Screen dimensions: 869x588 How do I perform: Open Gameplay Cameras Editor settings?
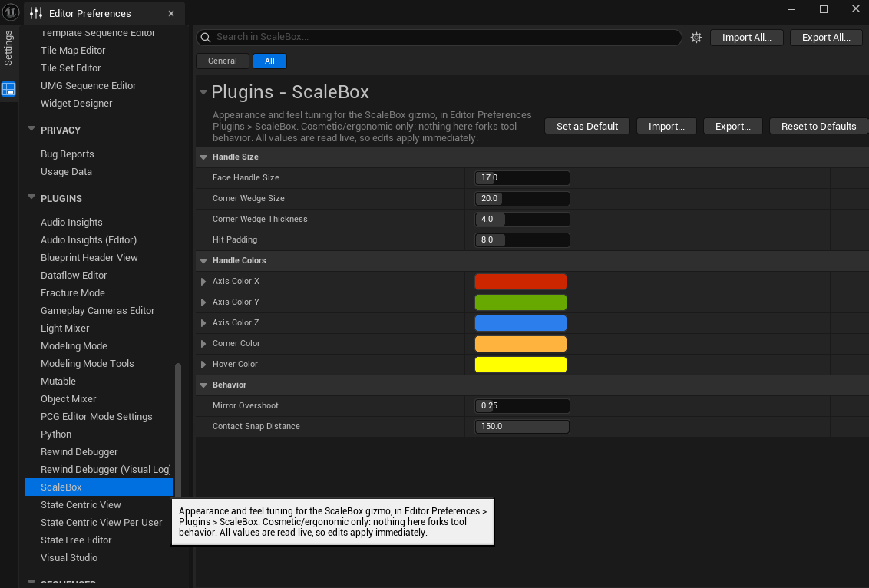(x=97, y=311)
